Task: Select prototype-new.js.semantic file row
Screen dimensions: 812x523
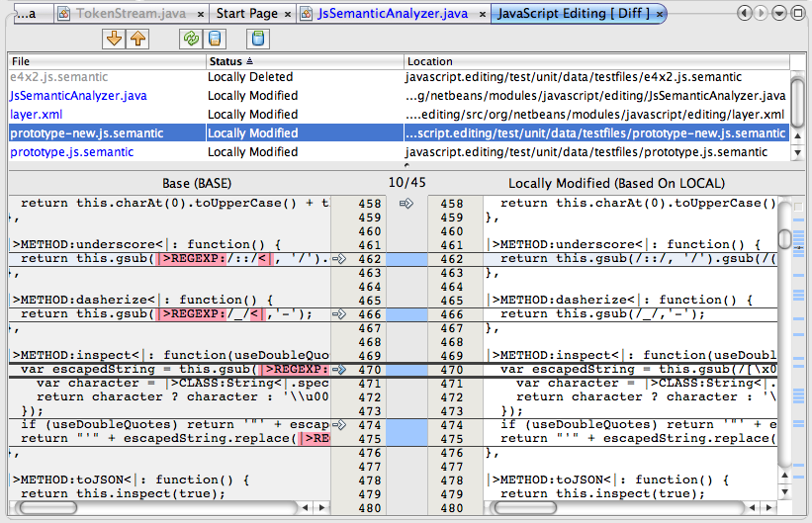Action: 399,133
